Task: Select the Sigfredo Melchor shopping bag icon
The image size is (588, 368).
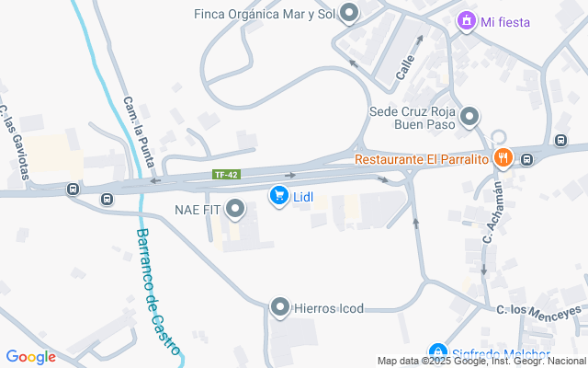Action: [x=437, y=353]
